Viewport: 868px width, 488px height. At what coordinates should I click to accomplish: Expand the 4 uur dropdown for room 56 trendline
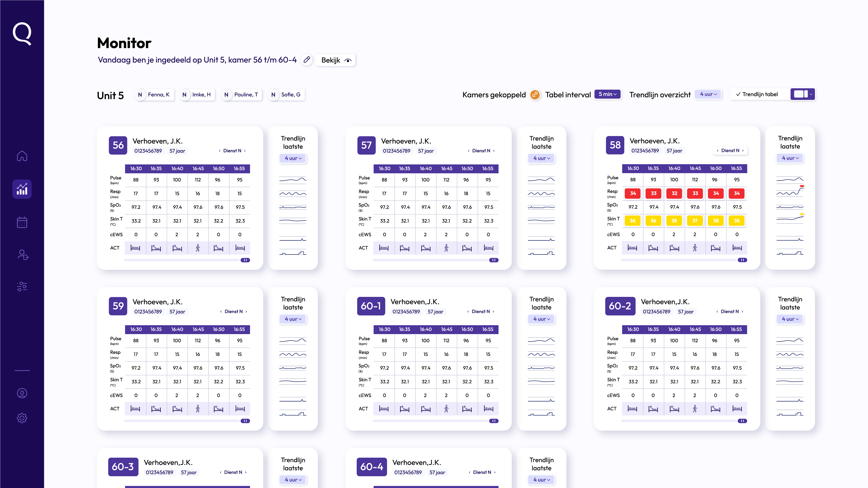pos(293,158)
